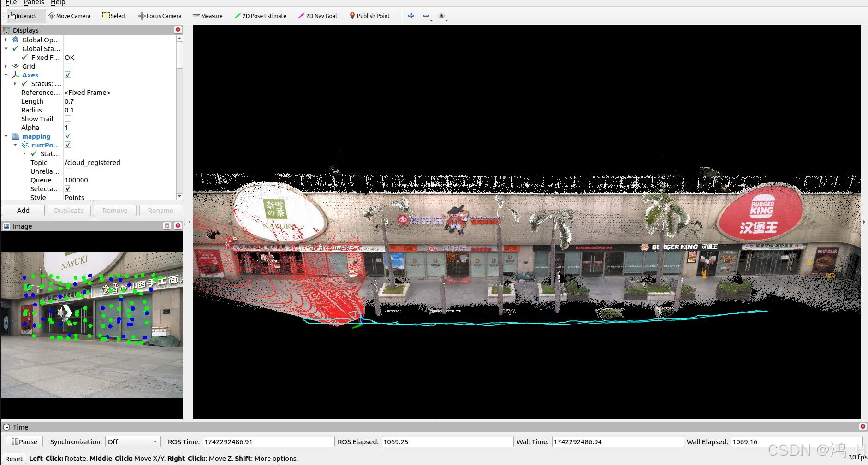Collapse the Global Status tree item
This screenshot has height=465, width=868.
[x=6, y=48]
